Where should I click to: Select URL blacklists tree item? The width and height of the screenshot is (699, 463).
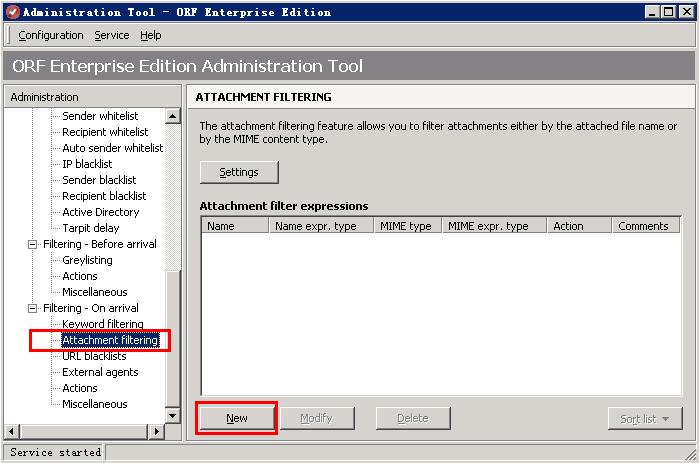[94, 356]
